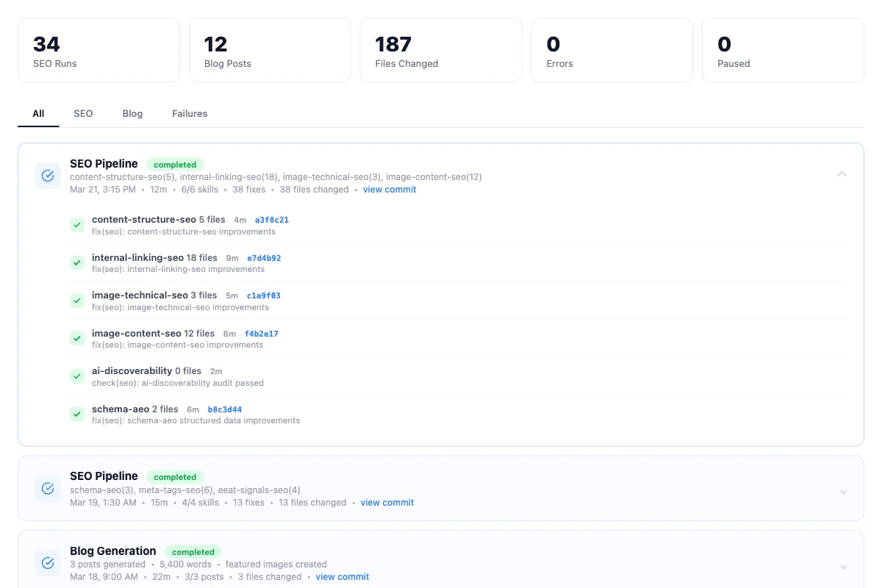Click the image-content-seo green check icon
The height and width of the screenshot is (588, 882).
(x=77, y=338)
